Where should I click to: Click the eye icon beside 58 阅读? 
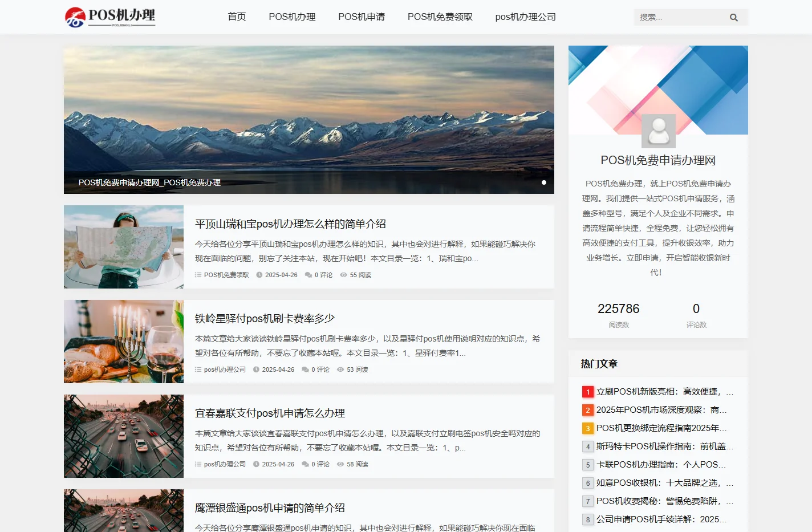[x=340, y=464]
